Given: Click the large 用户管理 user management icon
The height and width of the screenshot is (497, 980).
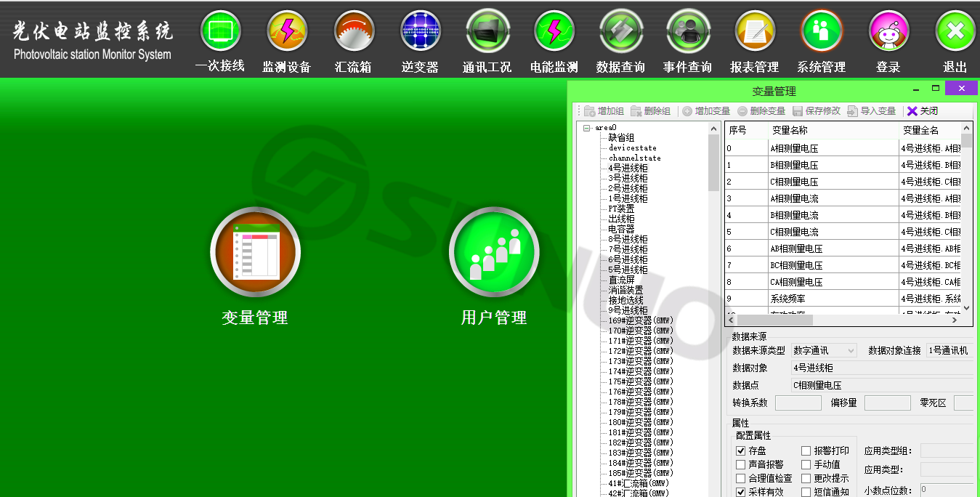Looking at the screenshot, I should click(494, 252).
